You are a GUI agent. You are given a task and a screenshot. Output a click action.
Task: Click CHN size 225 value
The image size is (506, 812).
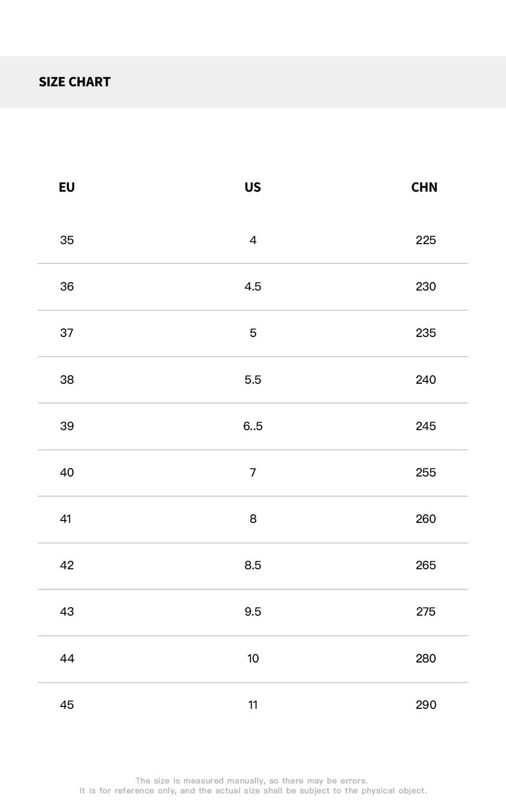click(x=426, y=240)
